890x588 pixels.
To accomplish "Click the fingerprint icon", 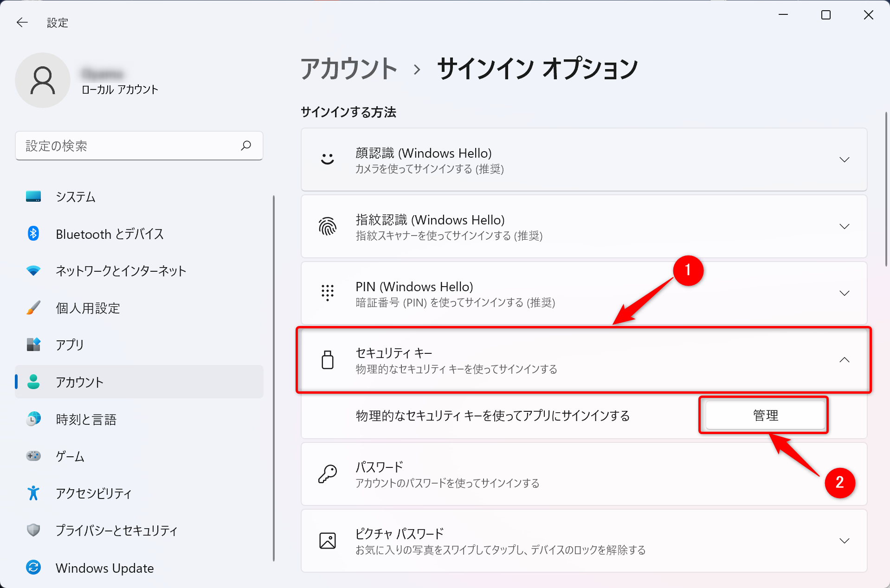I will pyautogui.click(x=328, y=226).
